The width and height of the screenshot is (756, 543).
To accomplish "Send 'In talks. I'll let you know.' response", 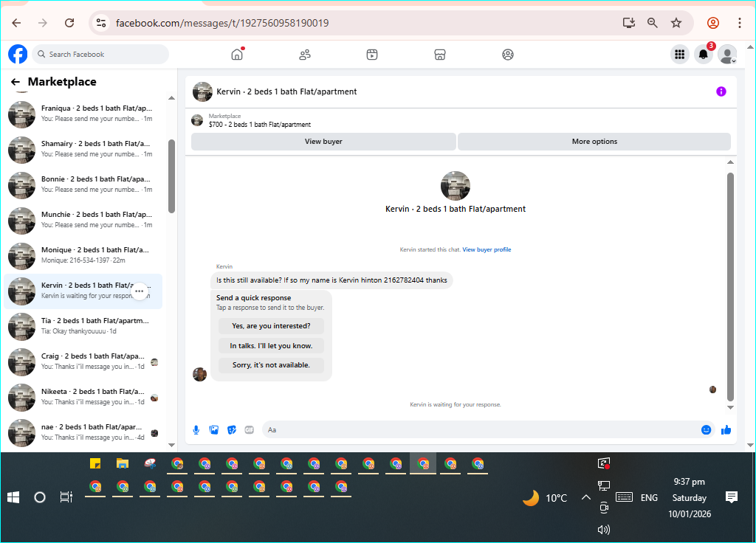I will pyautogui.click(x=271, y=346).
